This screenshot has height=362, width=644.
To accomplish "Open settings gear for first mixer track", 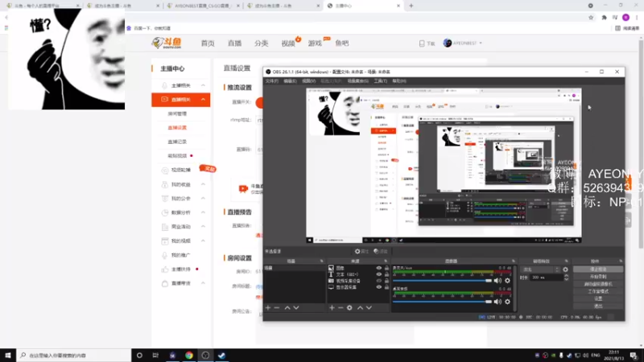I will click(x=508, y=281).
